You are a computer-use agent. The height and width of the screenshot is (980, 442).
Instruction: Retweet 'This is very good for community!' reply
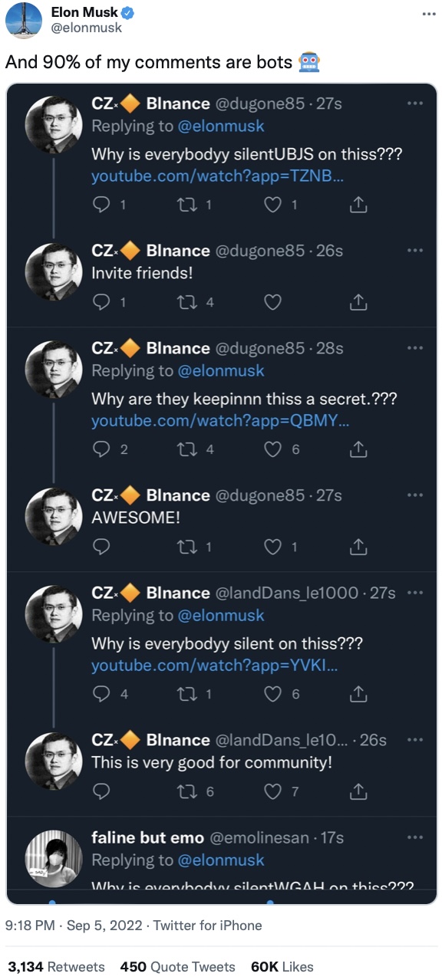[186, 791]
